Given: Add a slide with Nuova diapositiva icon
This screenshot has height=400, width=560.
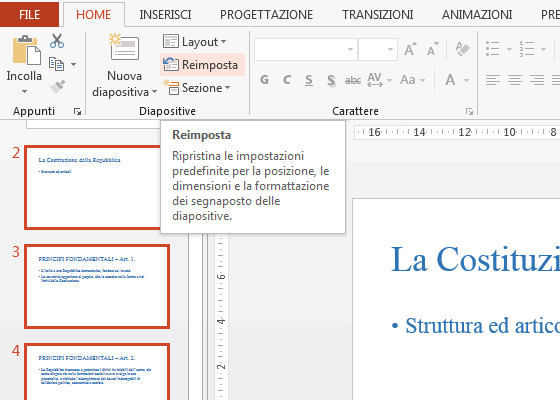Looking at the screenshot, I should 124,48.
